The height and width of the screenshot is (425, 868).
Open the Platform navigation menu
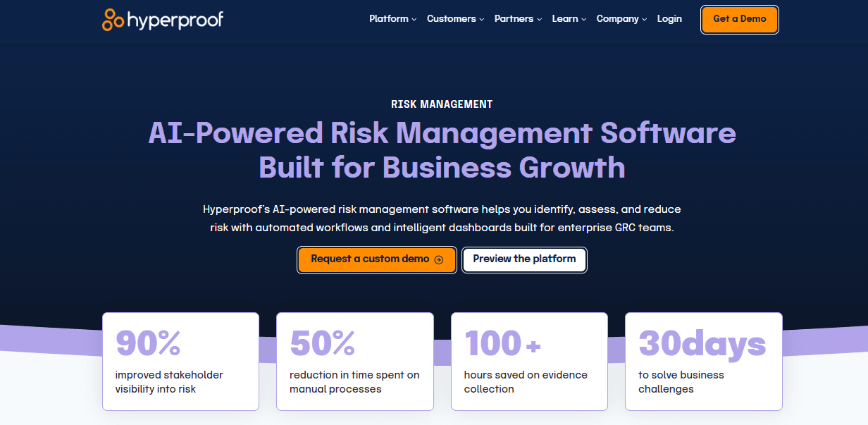[389, 19]
